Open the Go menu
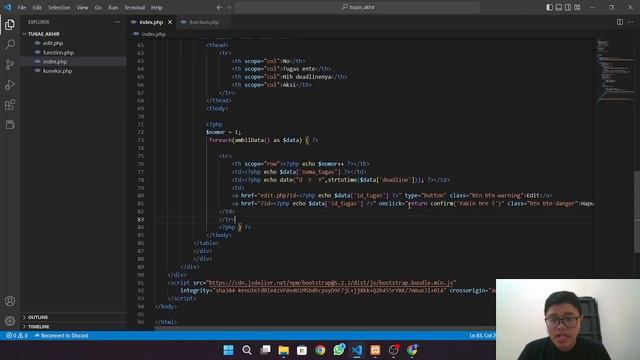 [x=98, y=7]
